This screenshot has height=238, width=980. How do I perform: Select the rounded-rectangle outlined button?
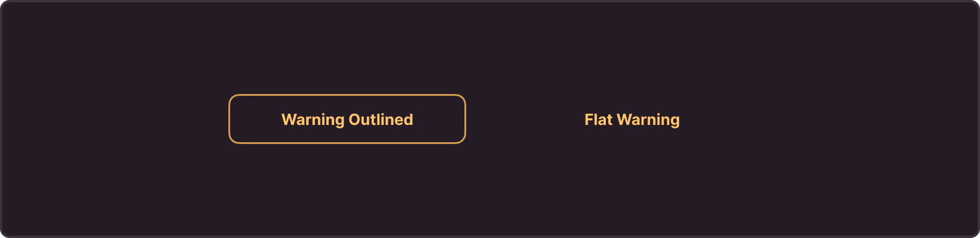tap(347, 119)
